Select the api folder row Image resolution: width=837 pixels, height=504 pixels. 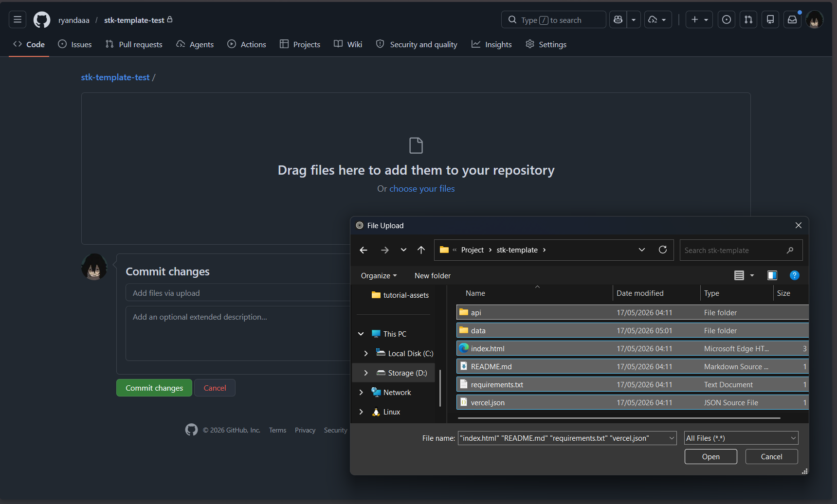point(632,313)
